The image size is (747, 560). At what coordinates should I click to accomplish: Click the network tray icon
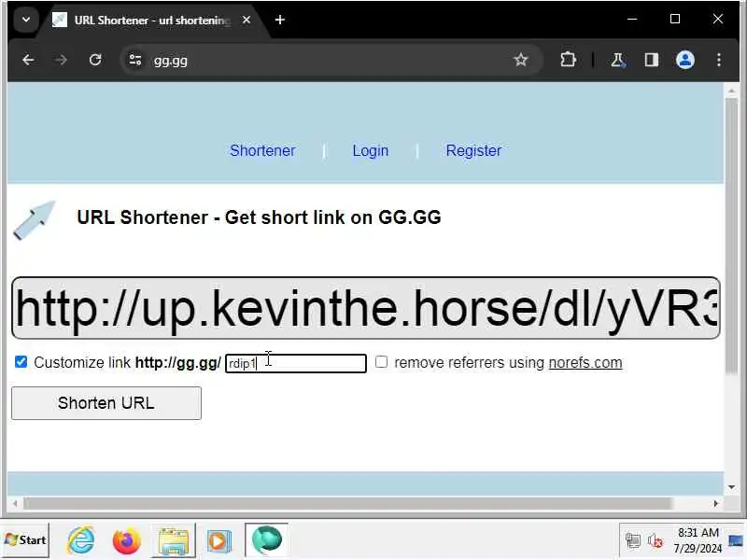[x=633, y=540]
